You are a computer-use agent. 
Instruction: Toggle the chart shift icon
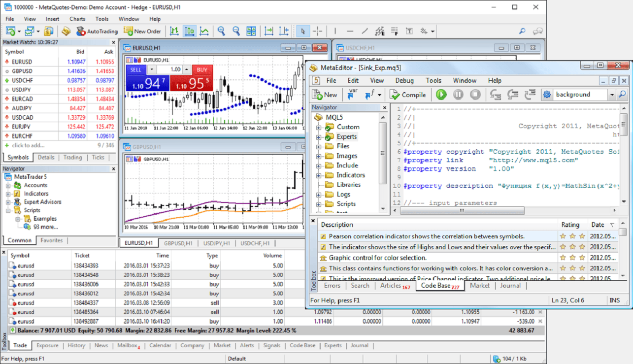pos(284,31)
